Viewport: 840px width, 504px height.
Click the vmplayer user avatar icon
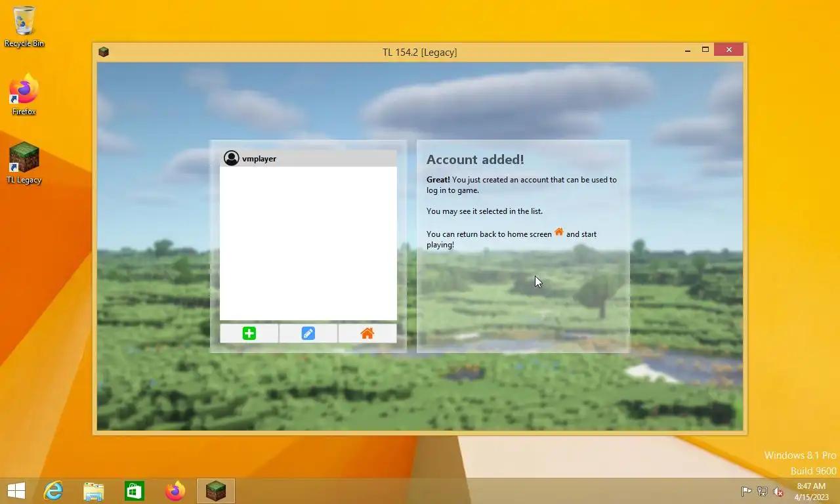click(x=231, y=158)
